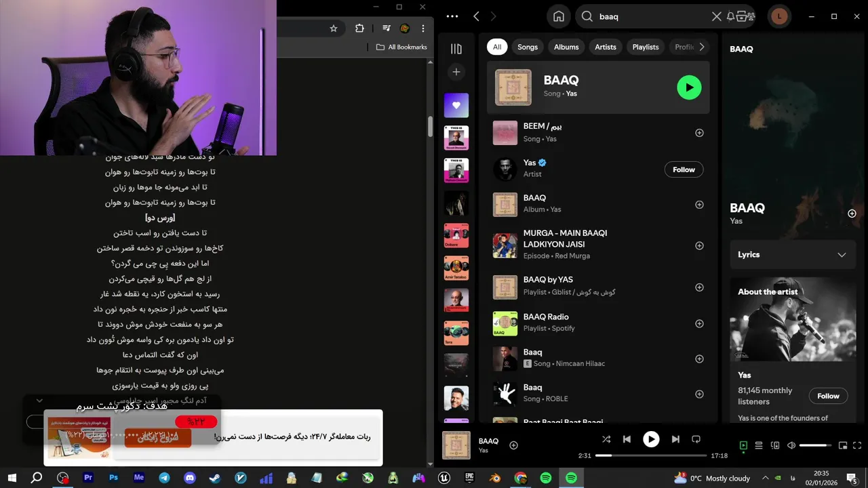Filter results by Profiles
The width and height of the screenshot is (868, 488).
coord(684,47)
